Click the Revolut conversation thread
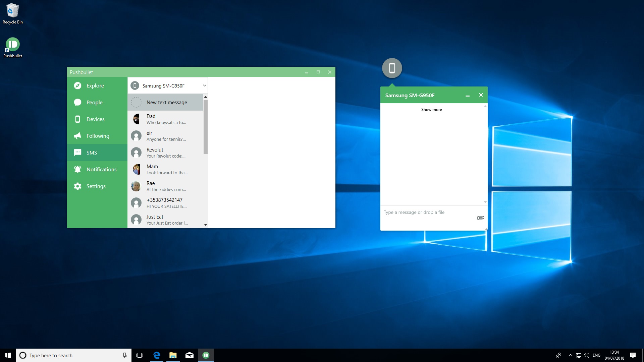This screenshot has height=362, width=644. tap(167, 153)
